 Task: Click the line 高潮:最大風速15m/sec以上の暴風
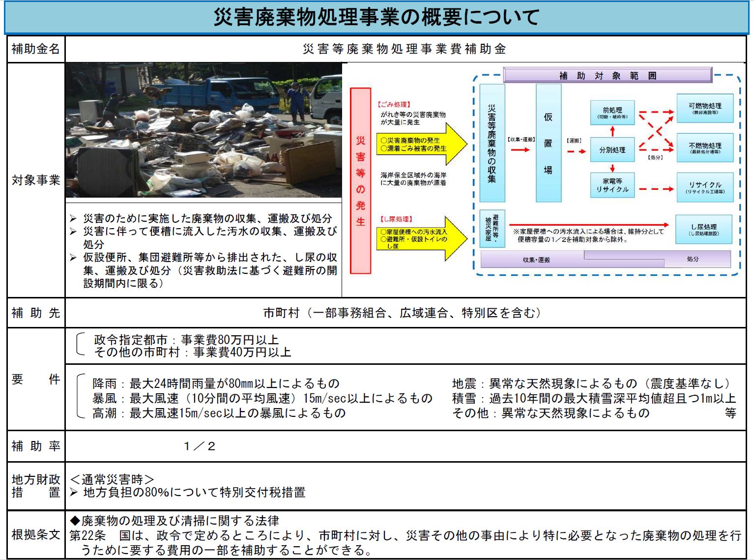(219, 413)
